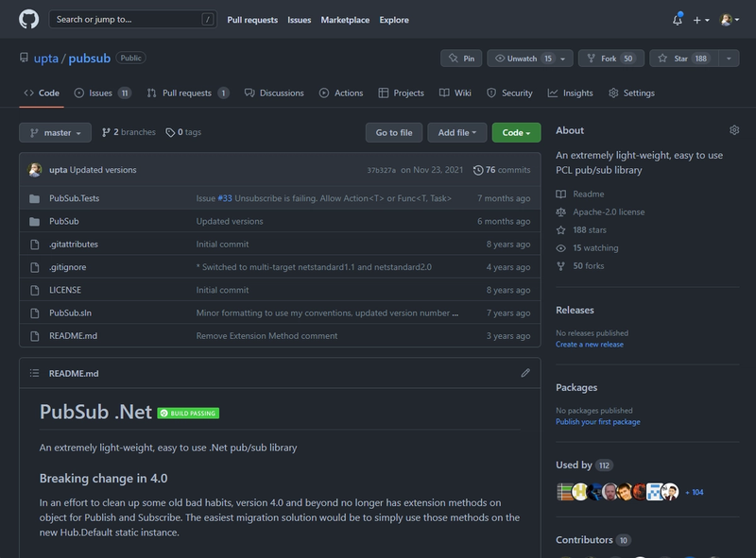
Task: Open the 76 commits history
Action: 502,170
